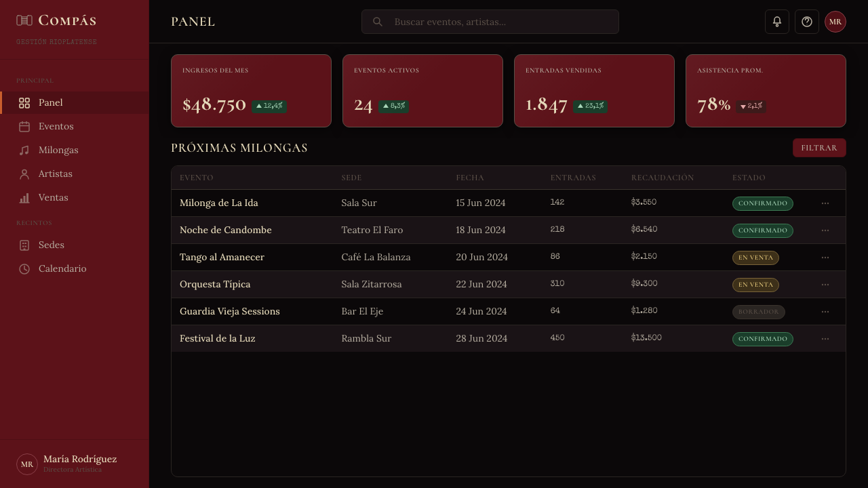Click the Filtrar button
This screenshot has height=488, width=868.
tap(819, 148)
